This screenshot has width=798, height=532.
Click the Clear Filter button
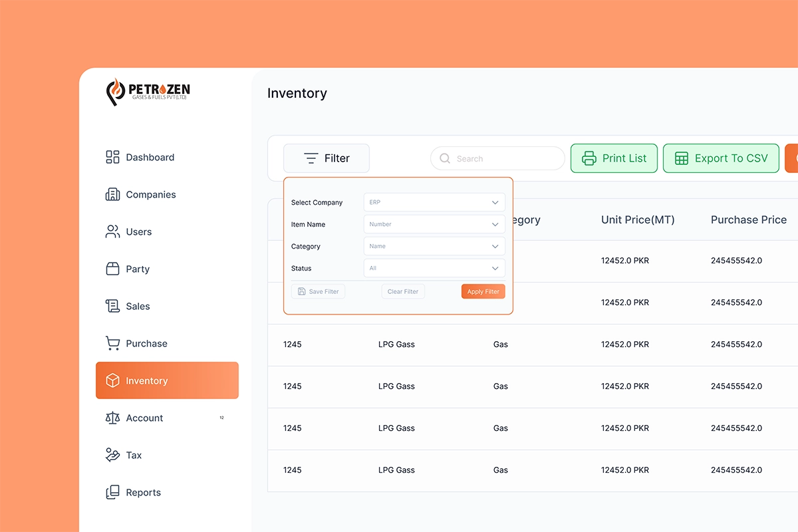tap(403, 291)
